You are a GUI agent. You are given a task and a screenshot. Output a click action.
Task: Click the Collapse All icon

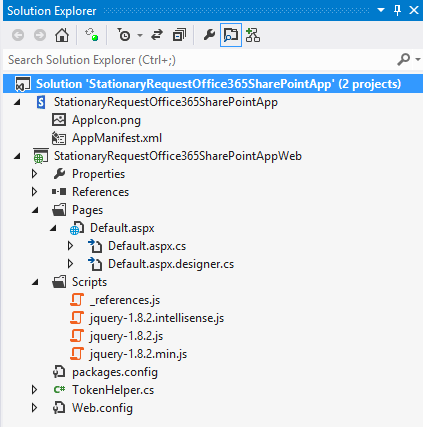tap(179, 35)
